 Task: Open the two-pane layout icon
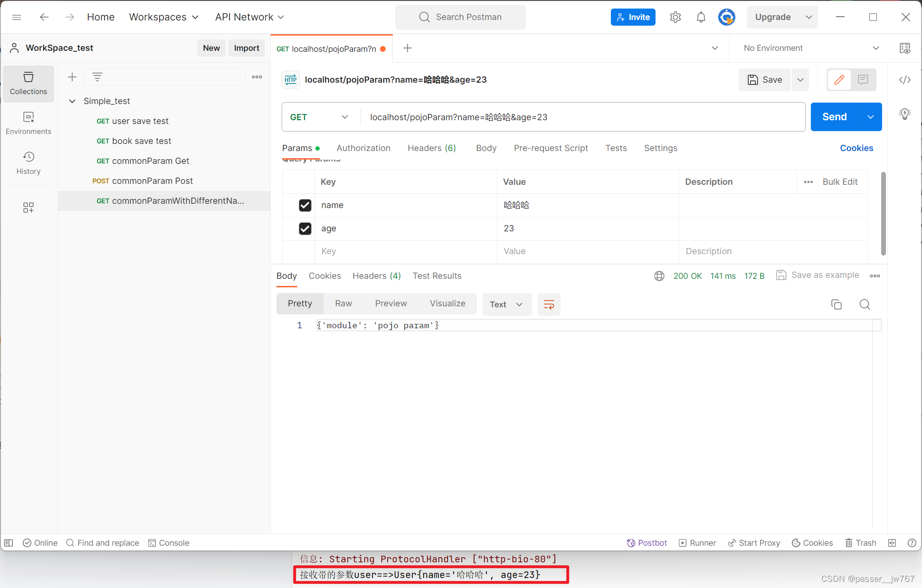click(x=892, y=543)
